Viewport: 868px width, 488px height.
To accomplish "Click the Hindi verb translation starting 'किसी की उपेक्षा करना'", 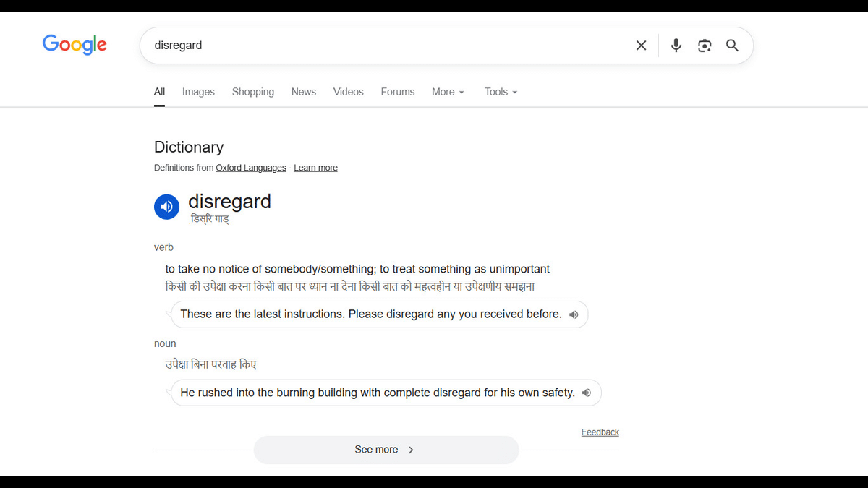I will tap(350, 286).
